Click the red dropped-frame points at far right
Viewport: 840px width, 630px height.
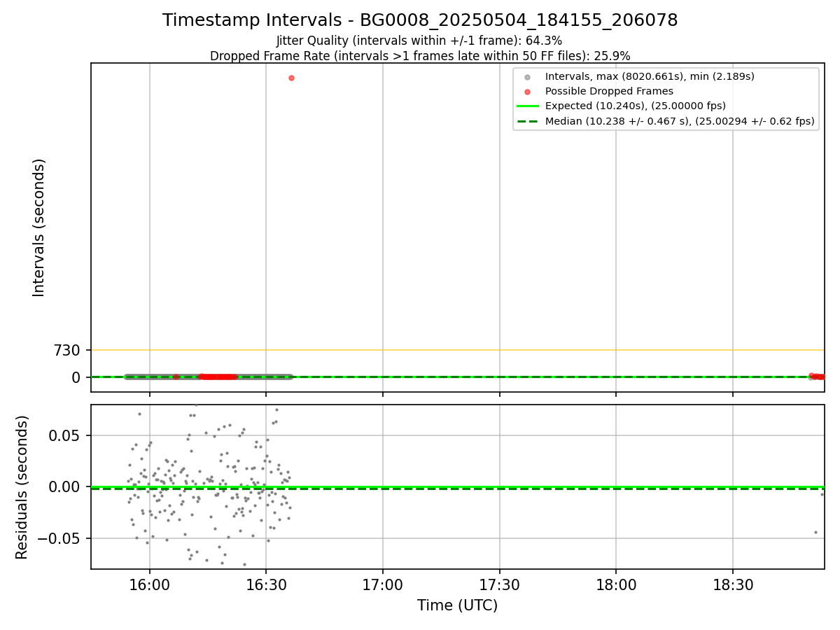[x=817, y=377]
